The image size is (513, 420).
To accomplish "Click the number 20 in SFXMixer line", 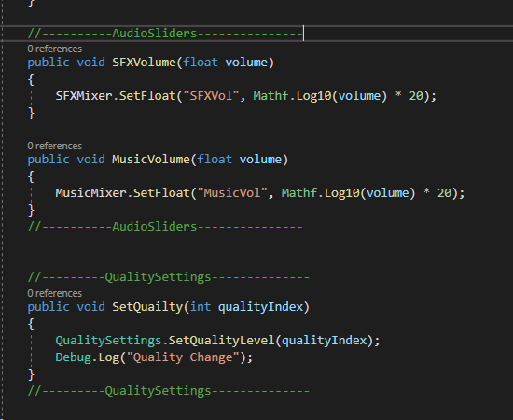I will 417,96.
